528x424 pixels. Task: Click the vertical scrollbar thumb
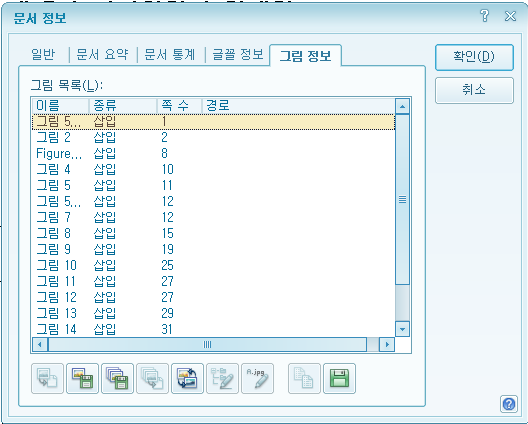coord(402,199)
